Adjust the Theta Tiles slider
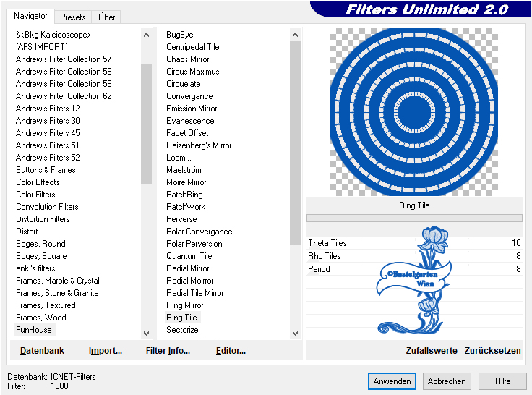 coord(414,243)
